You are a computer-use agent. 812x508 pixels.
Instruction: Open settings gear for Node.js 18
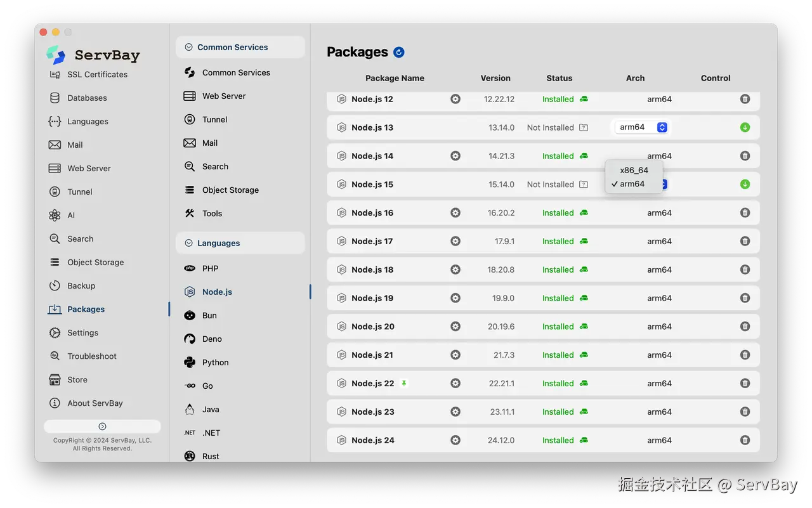(455, 270)
